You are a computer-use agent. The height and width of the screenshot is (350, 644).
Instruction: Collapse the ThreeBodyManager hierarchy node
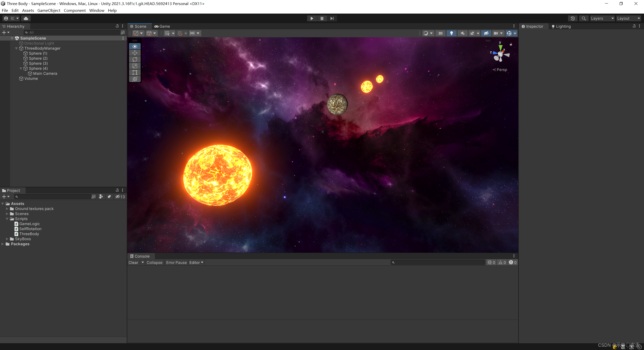[x=16, y=48]
